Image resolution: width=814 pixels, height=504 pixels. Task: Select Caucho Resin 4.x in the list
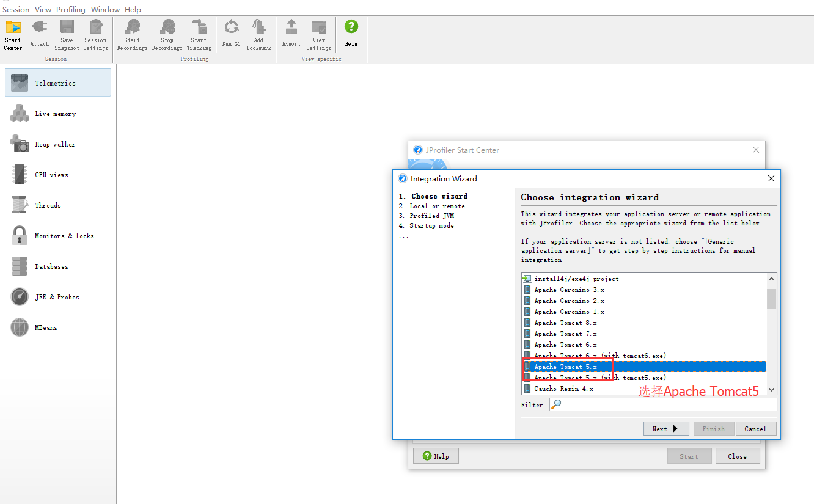[644, 389]
